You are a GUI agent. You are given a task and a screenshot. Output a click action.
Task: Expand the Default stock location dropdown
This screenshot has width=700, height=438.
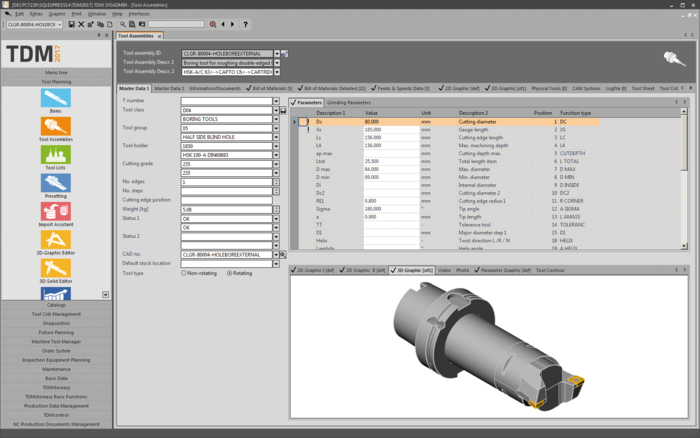[x=276, y=264]
